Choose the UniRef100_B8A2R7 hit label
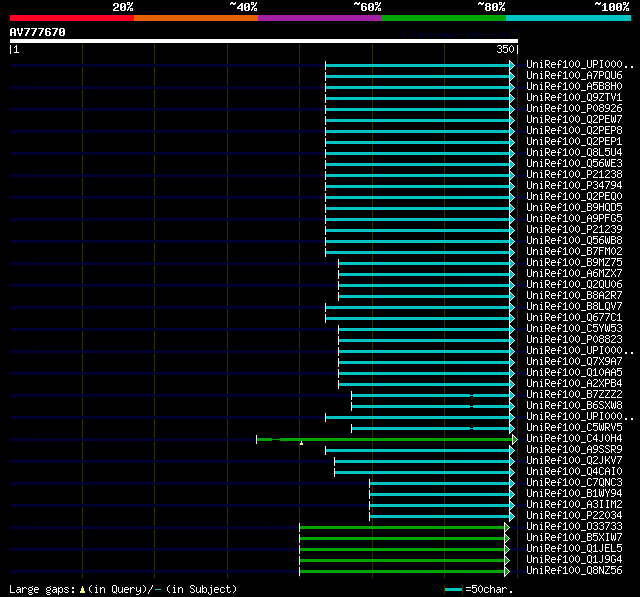Viewport: 640px width, 597px height. point(574,296)
